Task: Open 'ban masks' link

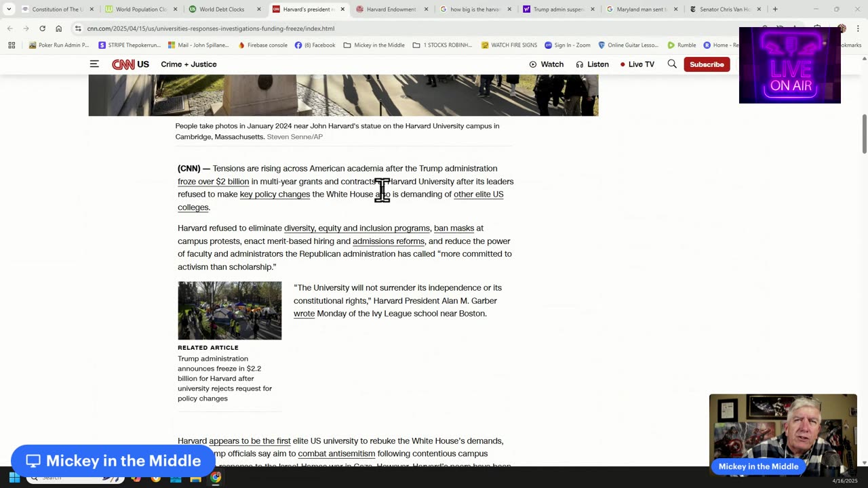Action: (454, 228)
